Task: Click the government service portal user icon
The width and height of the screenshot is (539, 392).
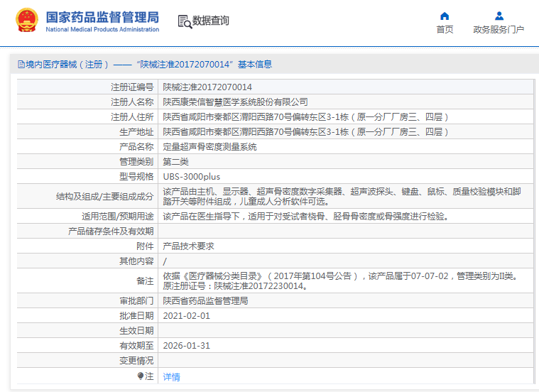Action: (499, 16)
